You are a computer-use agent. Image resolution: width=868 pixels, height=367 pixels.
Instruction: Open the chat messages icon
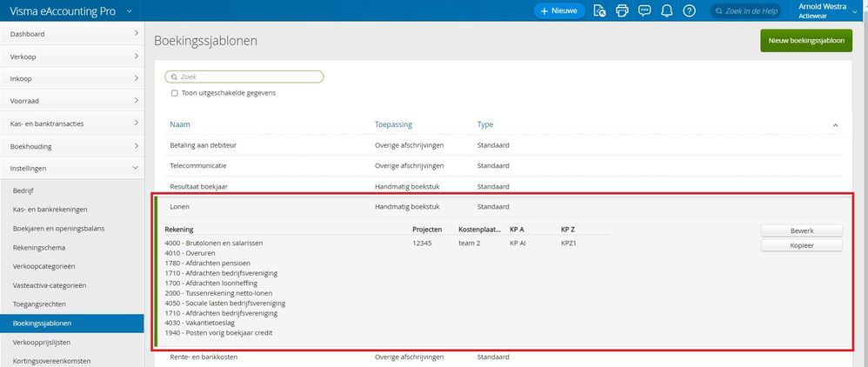tap(644, 11)
